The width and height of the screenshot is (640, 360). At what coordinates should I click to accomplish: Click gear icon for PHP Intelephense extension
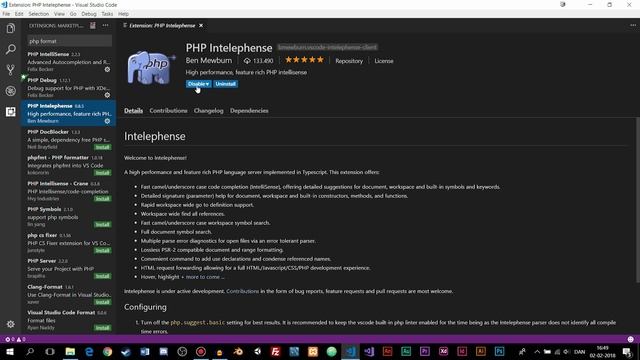(x=107, y=121)
